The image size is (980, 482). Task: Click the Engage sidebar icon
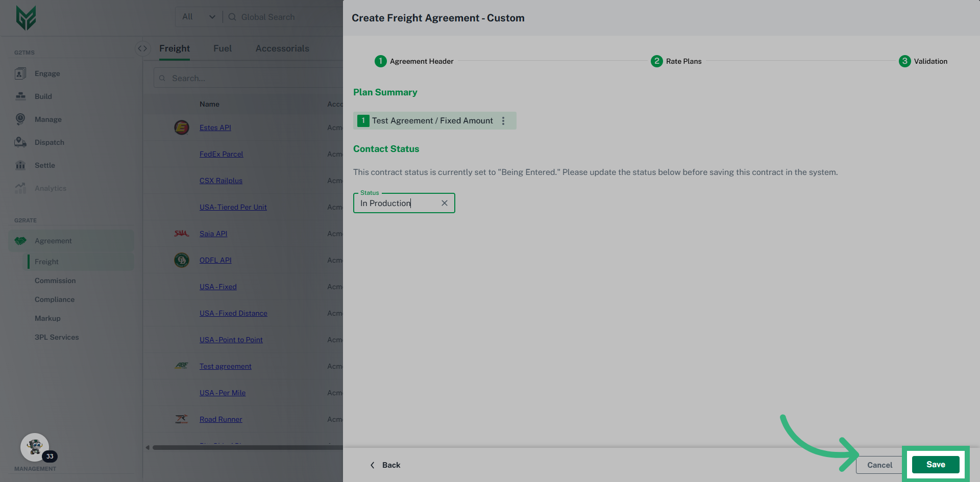coord(20,73)
